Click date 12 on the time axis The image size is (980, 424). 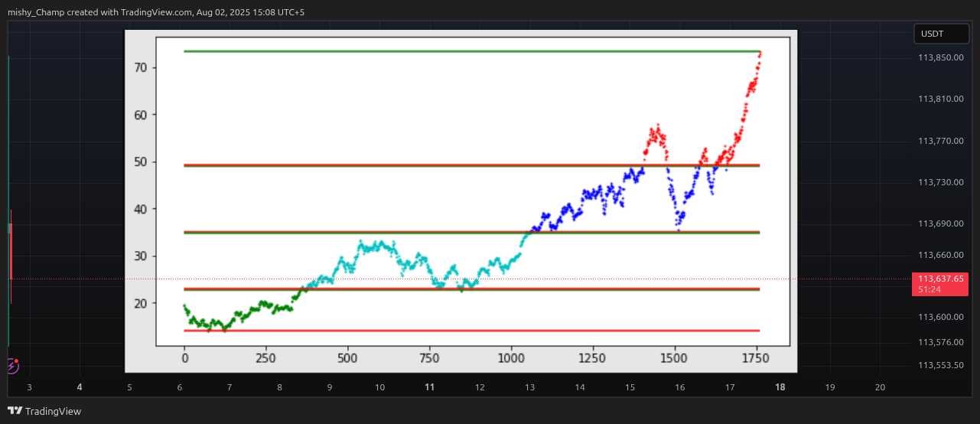[480, 387]
